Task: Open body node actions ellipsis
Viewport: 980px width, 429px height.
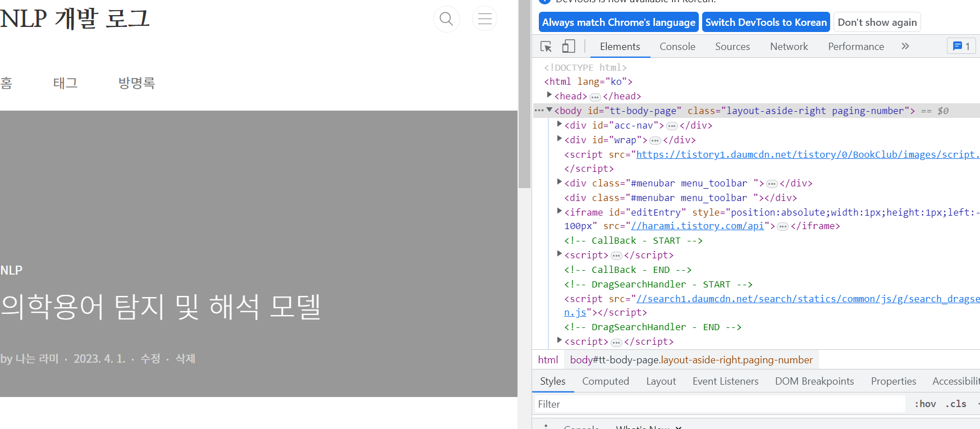Action: tap(539, 111)
